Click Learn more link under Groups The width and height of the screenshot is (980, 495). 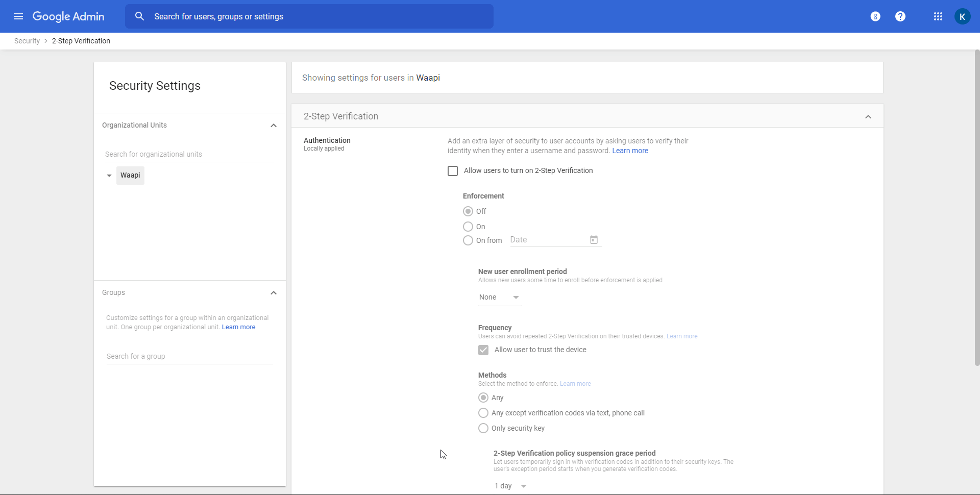pos(238,327)
